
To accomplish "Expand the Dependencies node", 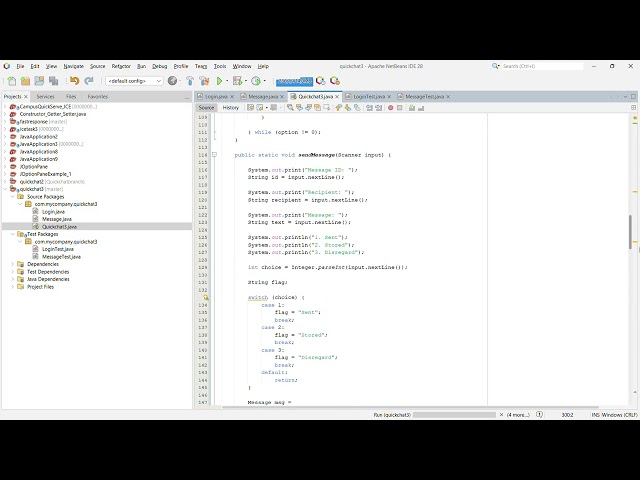I will pos(13,264).
